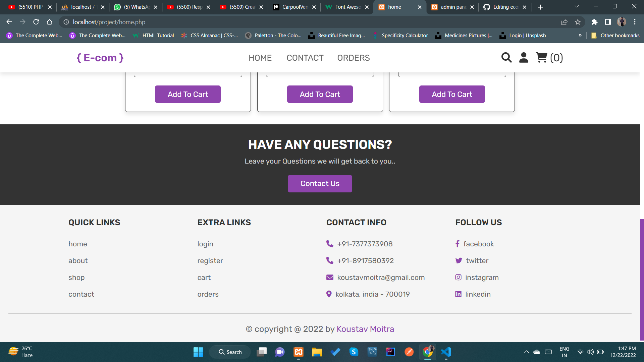Open the linkedin link in Follow Us
644x362 pixels.
(473, 294)
